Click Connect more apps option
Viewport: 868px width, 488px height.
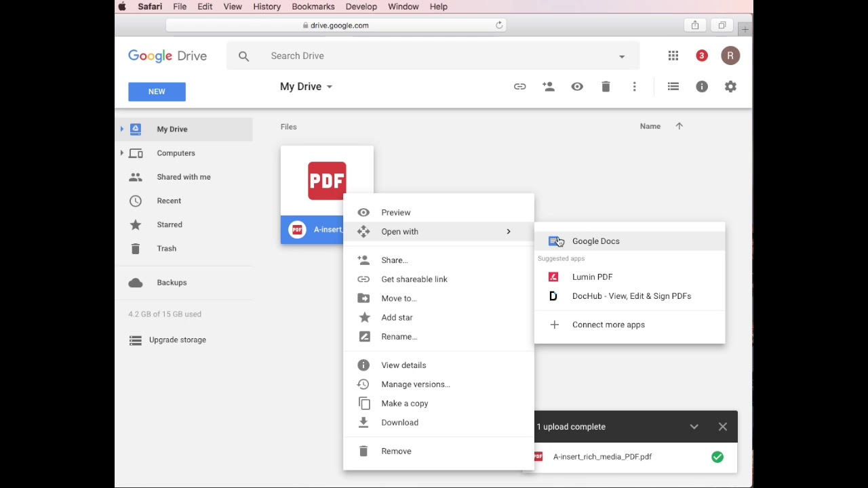point(629,325)
